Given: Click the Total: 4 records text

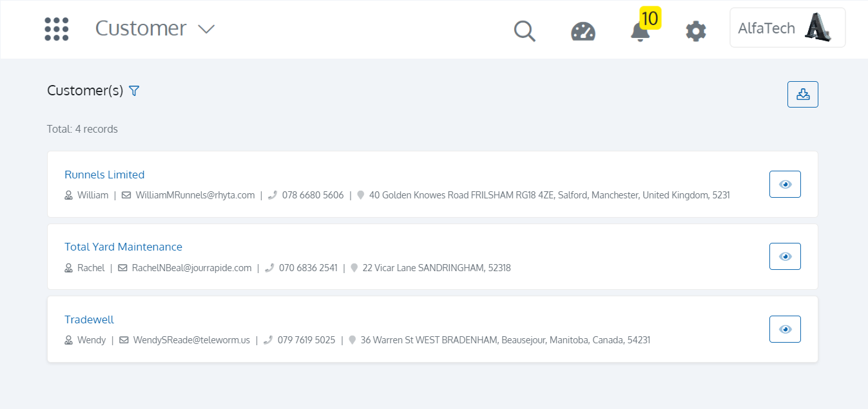Looking at the screenshot, I should coord(82,129).
